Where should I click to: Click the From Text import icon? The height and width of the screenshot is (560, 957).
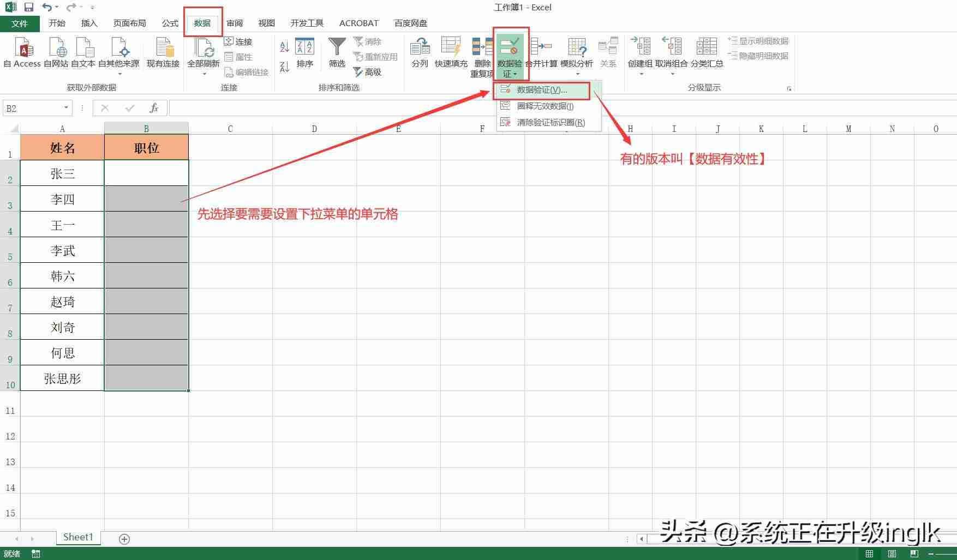(x=83, y=52)
